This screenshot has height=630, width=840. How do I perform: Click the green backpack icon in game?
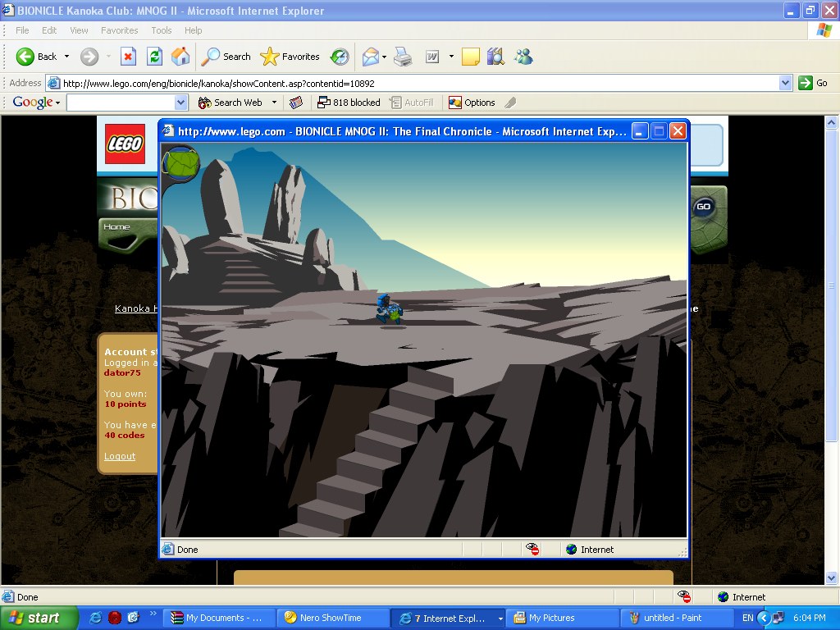click(x=181, y=163)
